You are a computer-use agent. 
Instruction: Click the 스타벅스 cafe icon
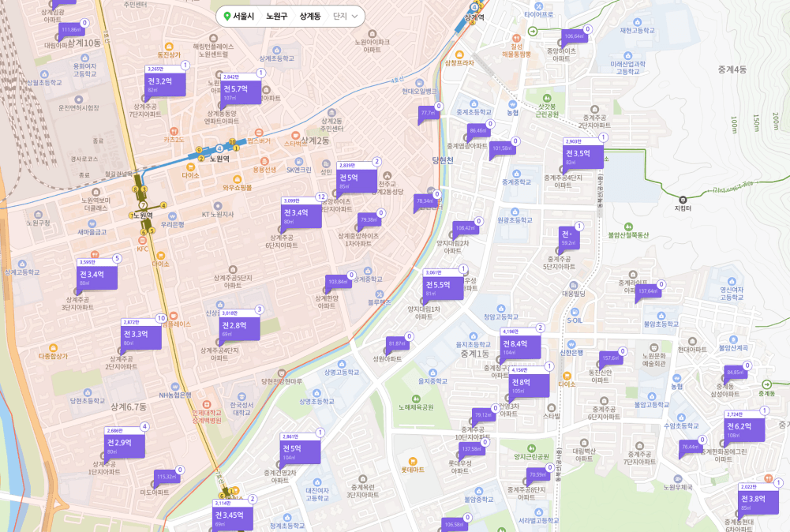click(x=295, y=135)
